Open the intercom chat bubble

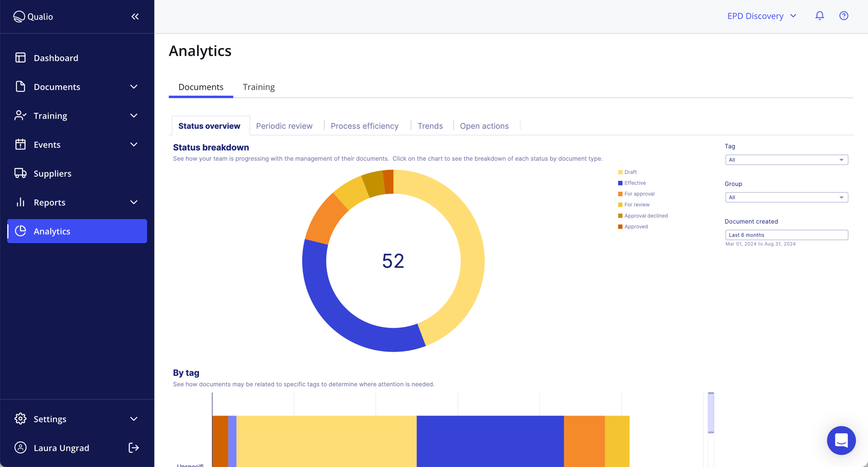point(841,441)
